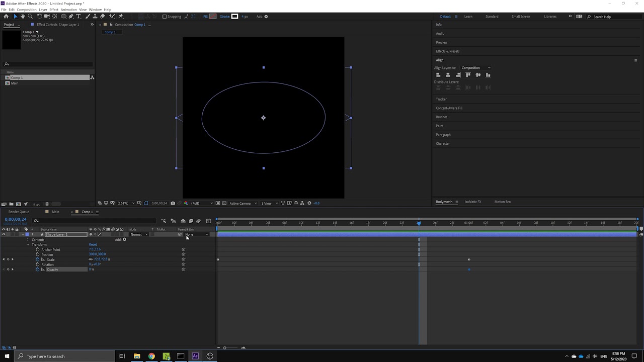Expand the Character panel

(443, 144)
